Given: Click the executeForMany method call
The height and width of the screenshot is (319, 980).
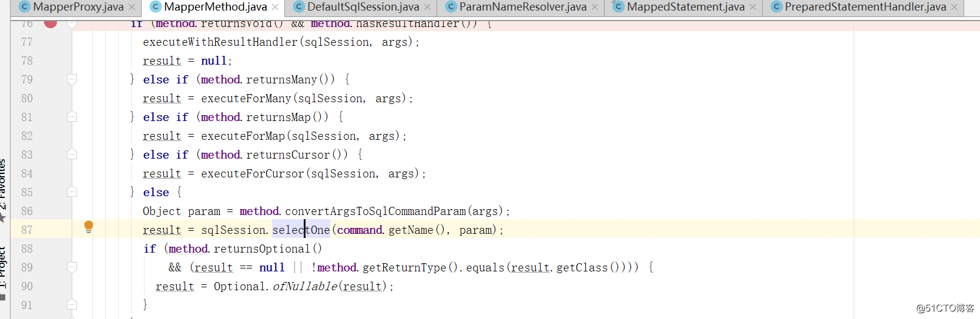Looking at the screenshot, I should pyautogui.click(x=246, y=98).
